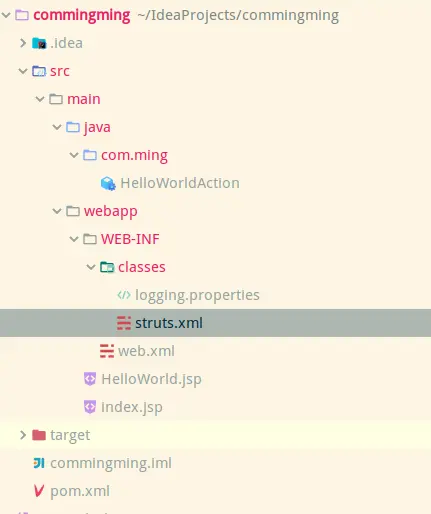The height and width of the screenshot is (514, 431).
Task: Click the main folder icon
Action: 56,99
